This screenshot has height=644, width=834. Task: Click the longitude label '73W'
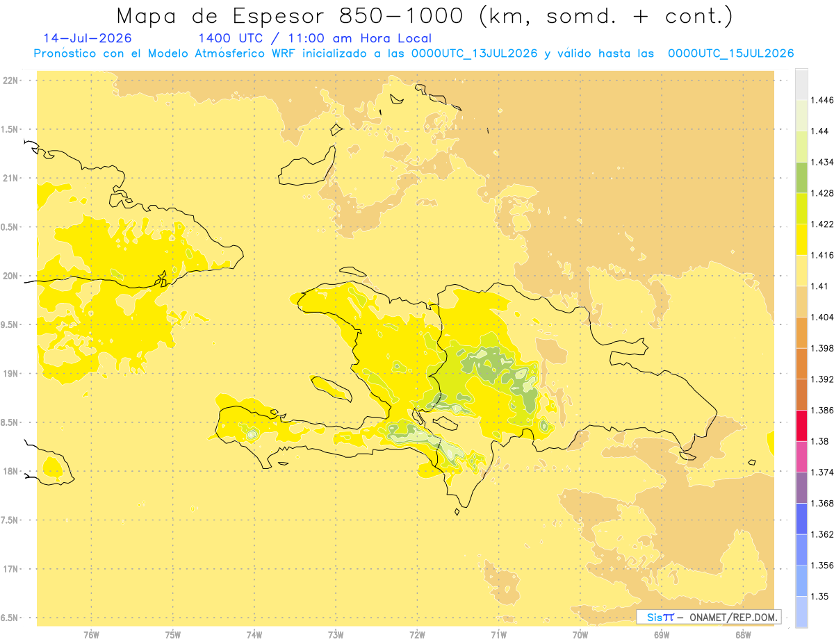336,635
